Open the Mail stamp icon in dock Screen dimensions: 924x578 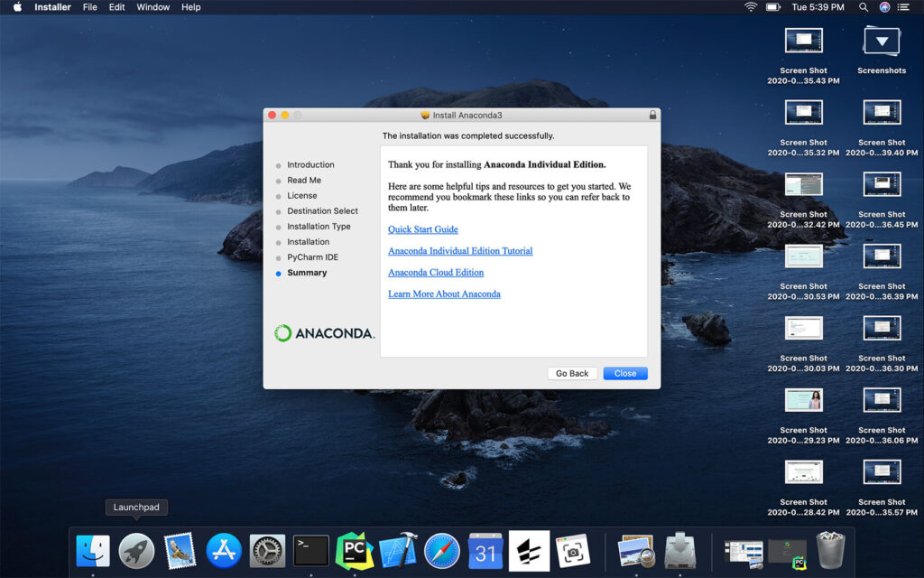(x=180, y=551)
